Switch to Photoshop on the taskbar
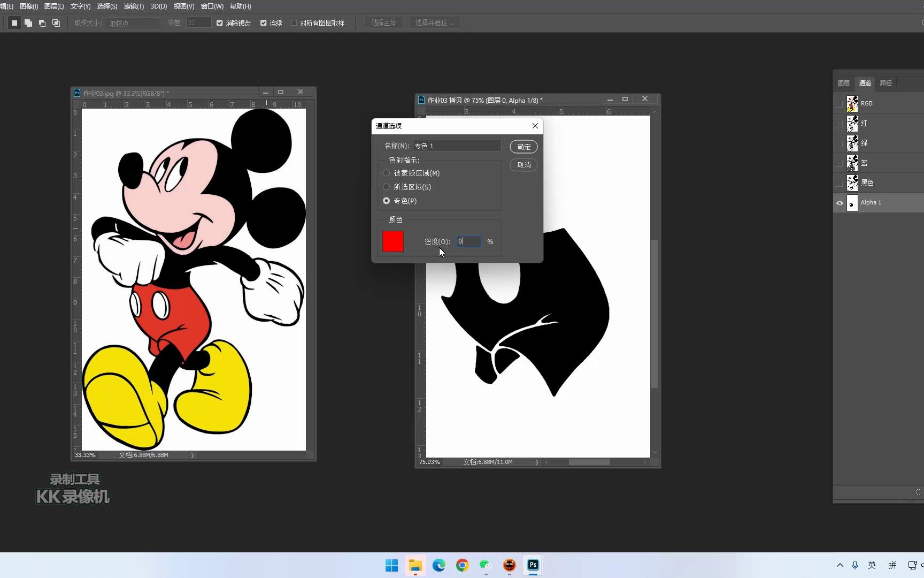The width and height of the screenshot is (924, 578). coord(533,565)
